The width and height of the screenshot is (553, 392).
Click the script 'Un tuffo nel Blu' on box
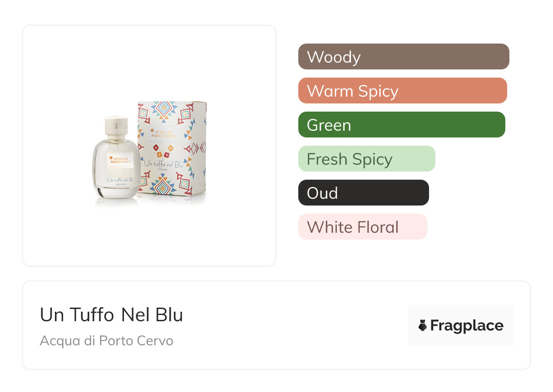point(164,163)
